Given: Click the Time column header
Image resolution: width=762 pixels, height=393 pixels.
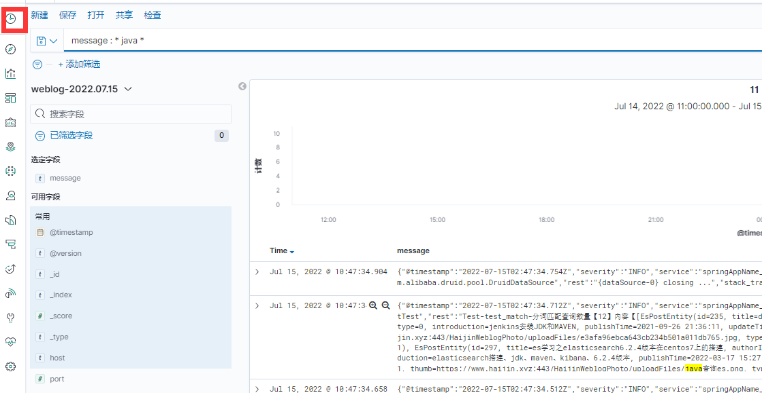Looking at the screenshot, I should pyautogui.click(x=278, y=251).
